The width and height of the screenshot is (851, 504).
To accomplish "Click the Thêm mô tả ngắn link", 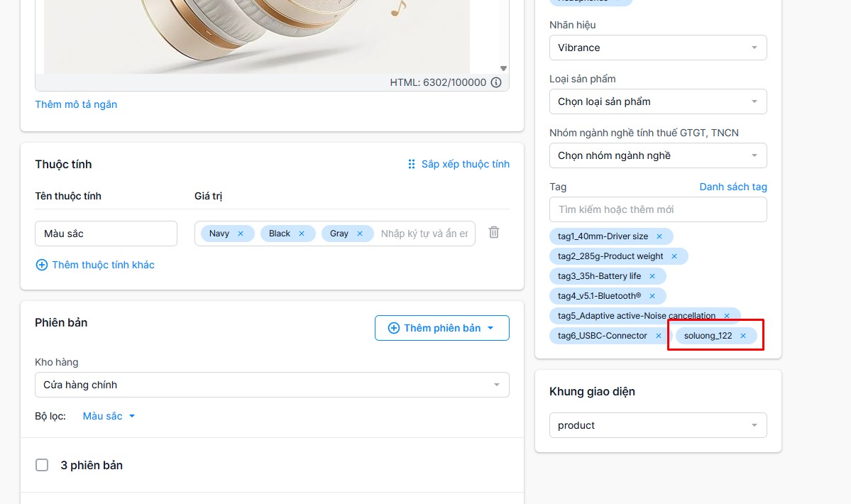I will click(76, 104).
